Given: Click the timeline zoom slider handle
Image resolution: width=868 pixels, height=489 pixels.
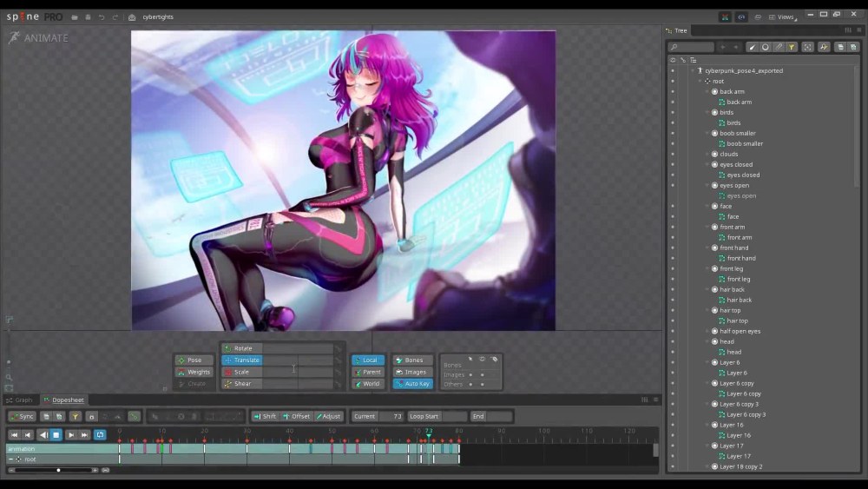Looking at the screenshot, I should click(59, 470).
